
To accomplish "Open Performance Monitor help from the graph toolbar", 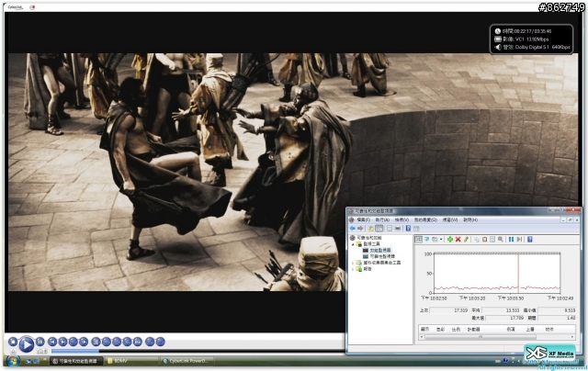I will [530, 239].
